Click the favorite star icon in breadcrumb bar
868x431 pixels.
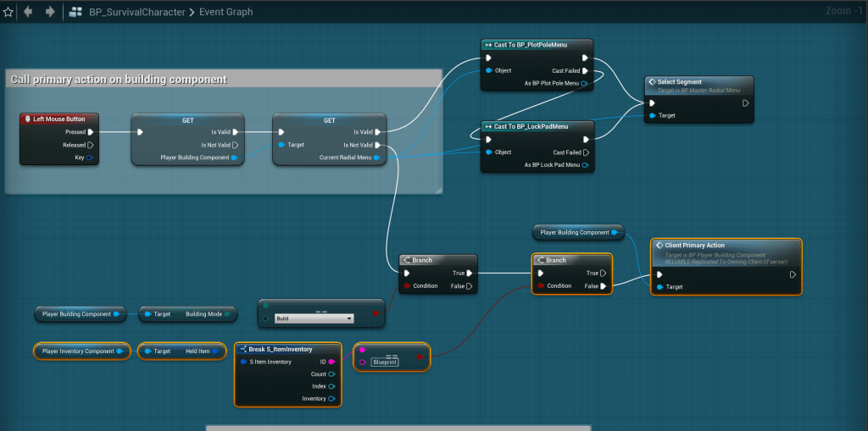coord(8,12)
